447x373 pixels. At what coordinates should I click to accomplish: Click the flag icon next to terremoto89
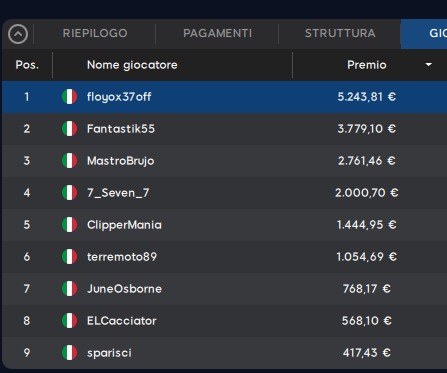click(69, 257)
